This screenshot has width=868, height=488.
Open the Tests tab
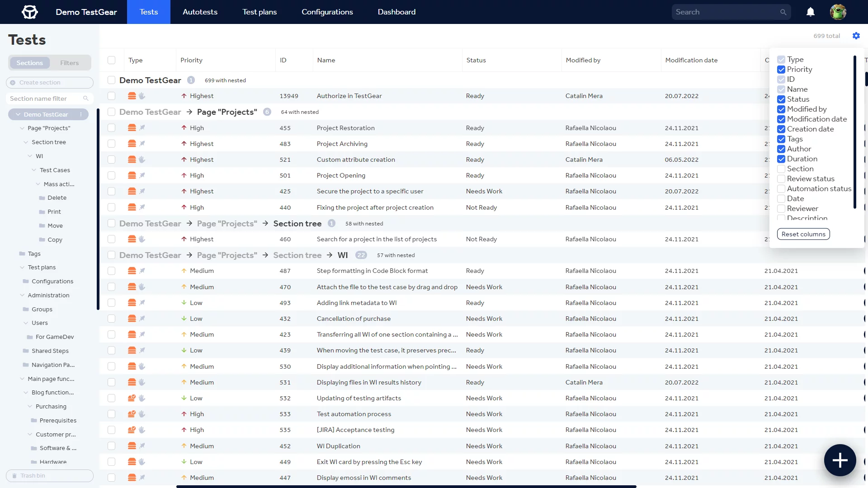tap(149, 12)
